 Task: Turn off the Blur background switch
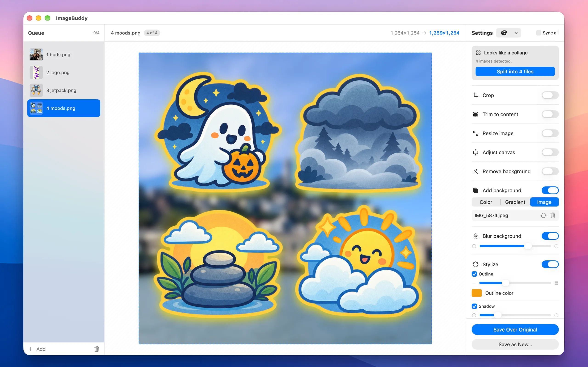click(550, 236)
